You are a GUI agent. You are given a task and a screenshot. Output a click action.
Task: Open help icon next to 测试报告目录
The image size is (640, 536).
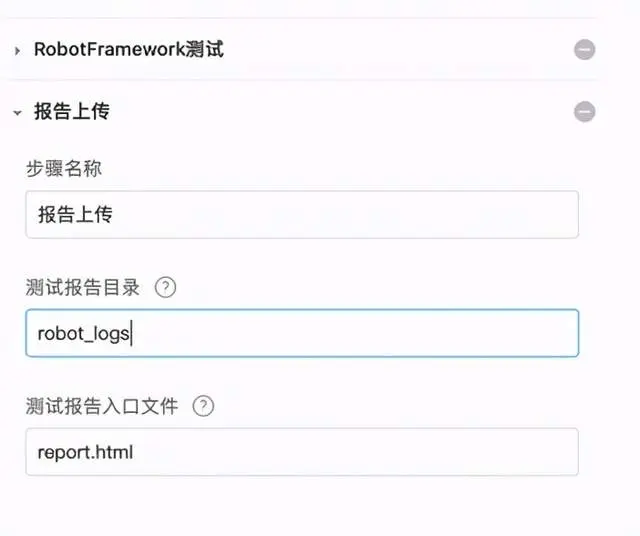coord(166,287)
